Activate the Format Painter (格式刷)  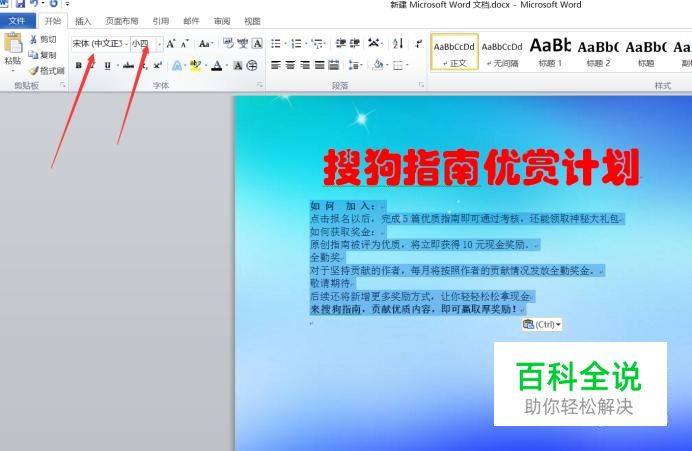pos(47,71)
